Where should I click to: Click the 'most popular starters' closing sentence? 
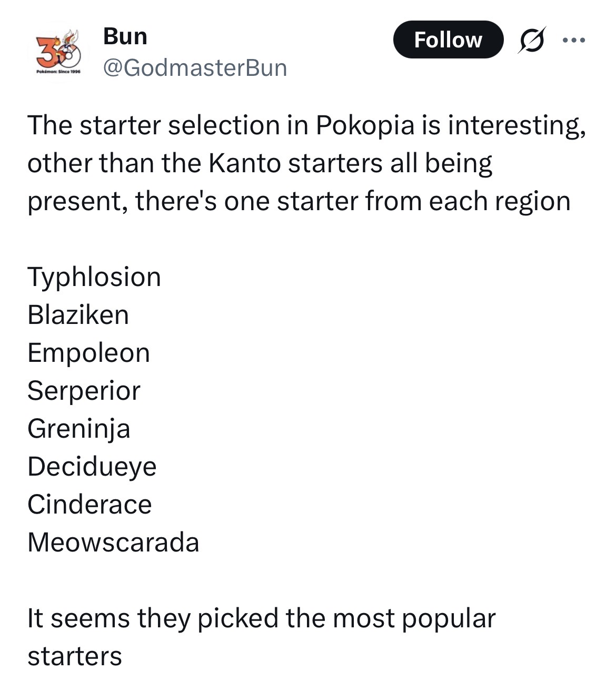[262, 619]
